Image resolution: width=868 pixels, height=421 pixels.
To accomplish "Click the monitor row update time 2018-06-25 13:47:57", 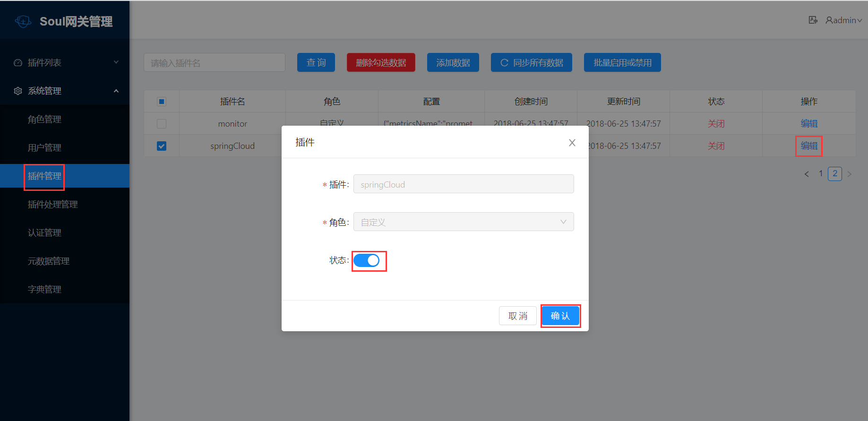I will (624, 123).
